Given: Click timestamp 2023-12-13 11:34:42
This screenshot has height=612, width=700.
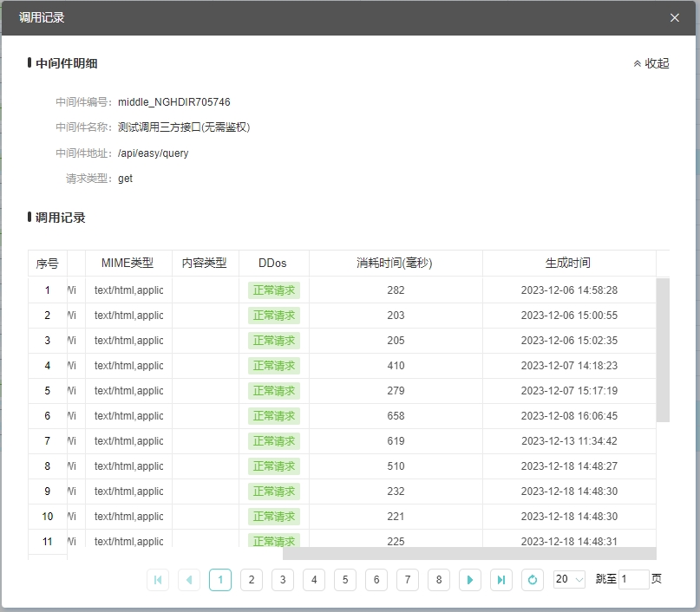Looking at the screenshot, I should point(569,441).
